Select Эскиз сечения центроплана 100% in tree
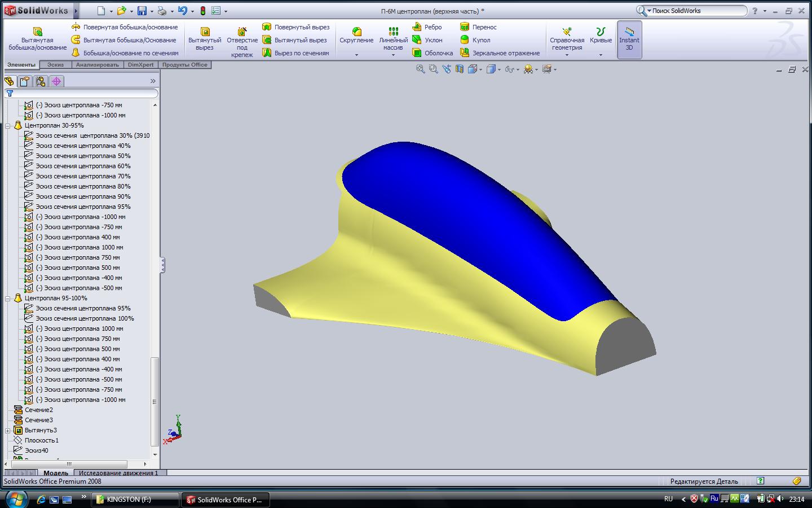The image size is (812, 508). [x=85, y=318]
